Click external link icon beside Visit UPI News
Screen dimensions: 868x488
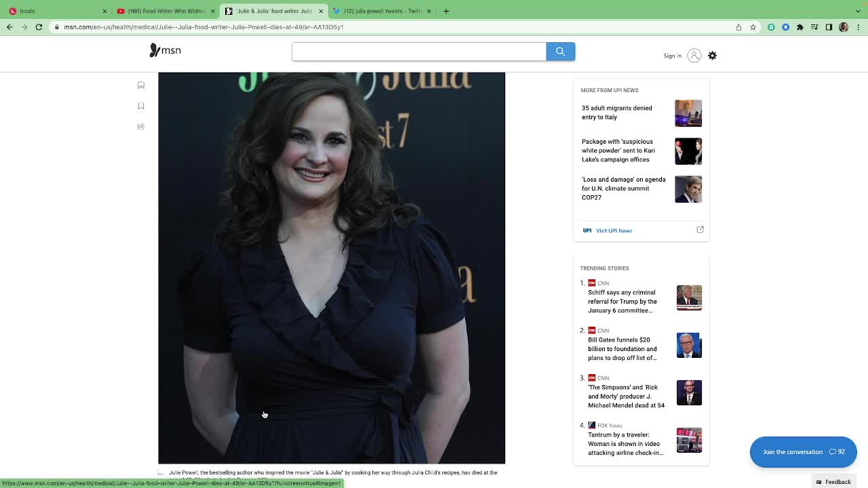coord(700,230)
